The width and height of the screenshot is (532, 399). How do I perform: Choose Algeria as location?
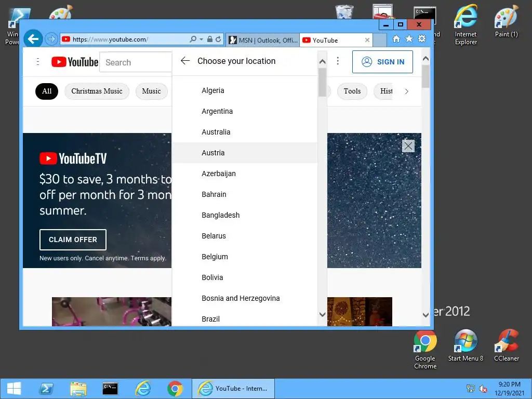coord(245,90)
